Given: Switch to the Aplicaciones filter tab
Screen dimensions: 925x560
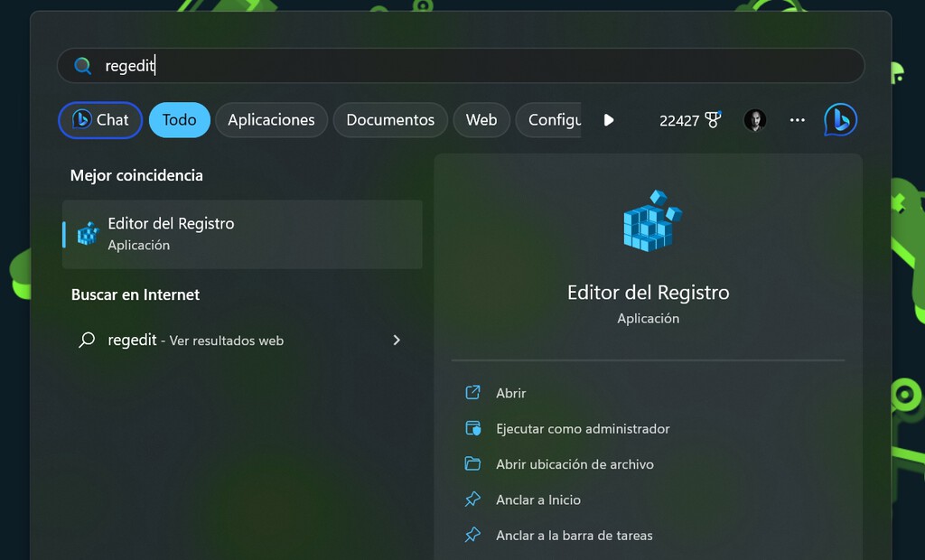Looking at the screenshot, I should [x=271, y=119].
